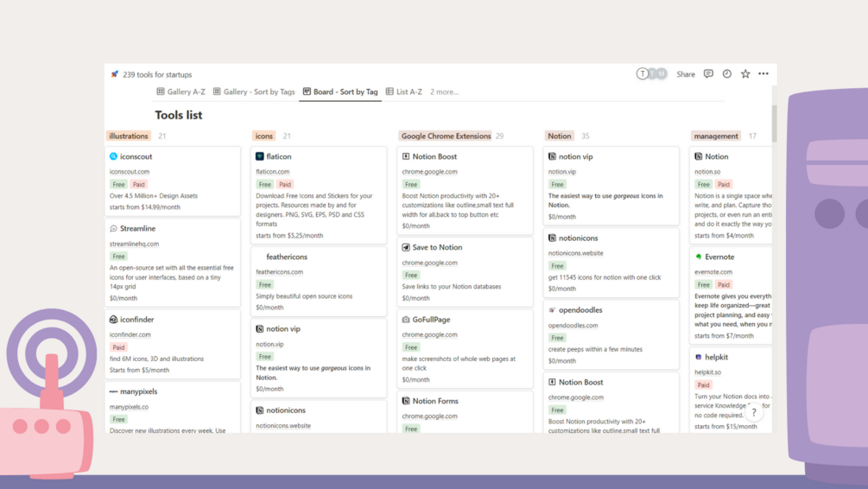
Task: Click the helpkit.so link text
Action: point(707,372)
